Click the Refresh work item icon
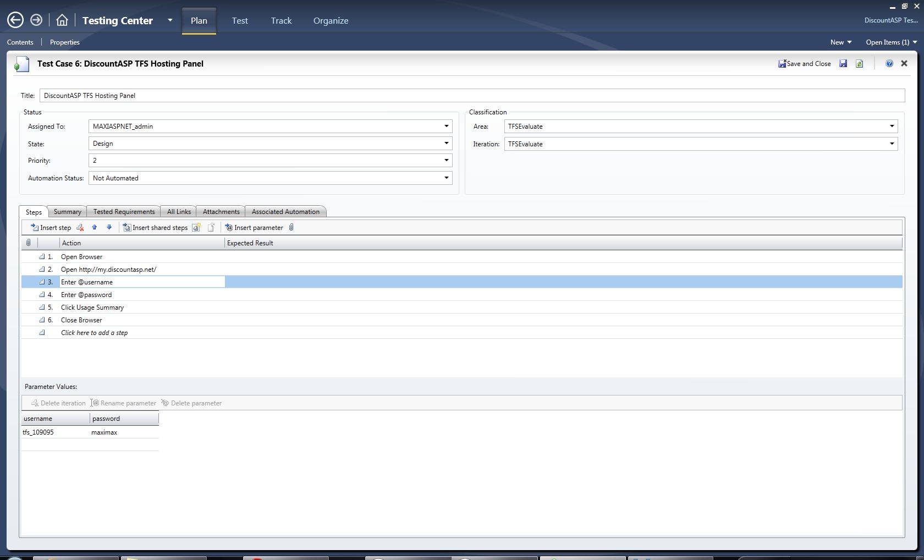This screenshot has width=924, height=560. [x=859, y=64]
